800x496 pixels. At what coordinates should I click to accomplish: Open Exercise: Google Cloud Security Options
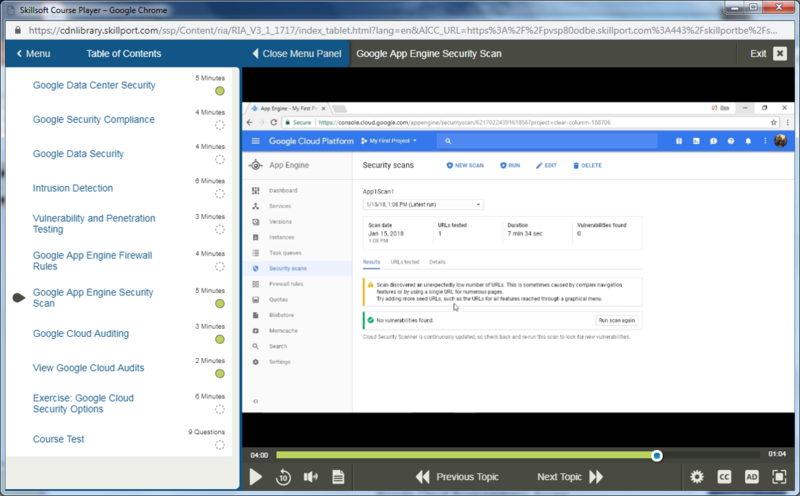coord(83,403)
